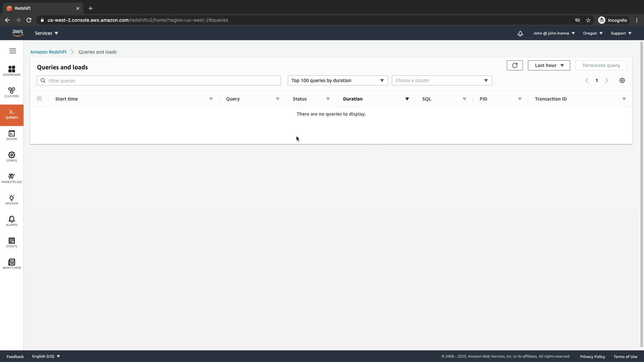644x362 pixels.
Task: Click the Feedback link in footer
Action: (15, 356)
